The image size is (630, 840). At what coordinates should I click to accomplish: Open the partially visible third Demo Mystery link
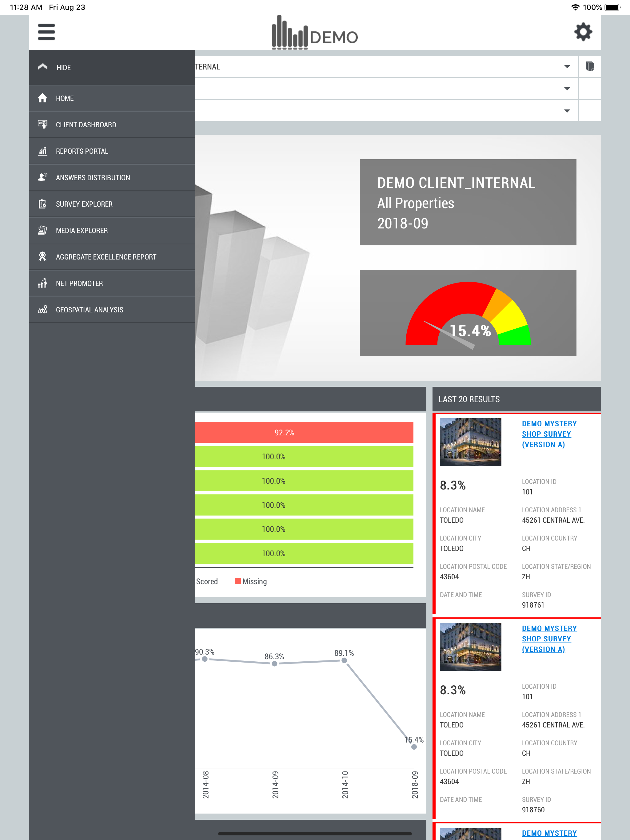(549, 833)
